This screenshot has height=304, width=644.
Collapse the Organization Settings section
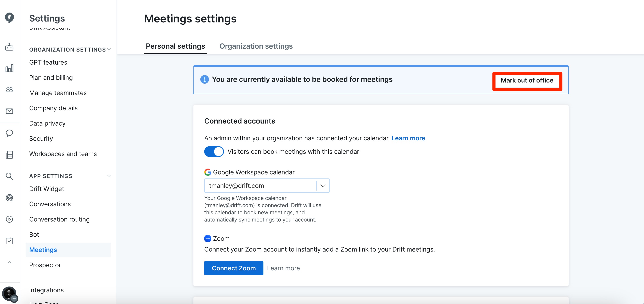[x=109, y=50]
